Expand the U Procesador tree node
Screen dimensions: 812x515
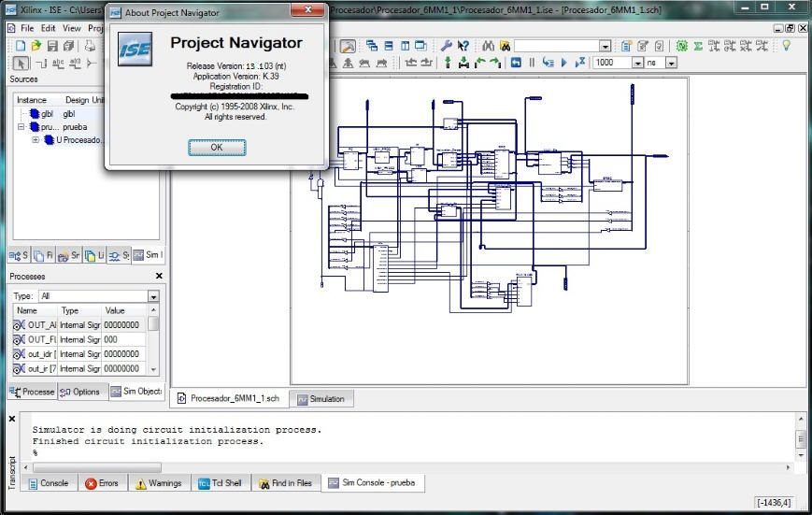[x=36, y=140]
